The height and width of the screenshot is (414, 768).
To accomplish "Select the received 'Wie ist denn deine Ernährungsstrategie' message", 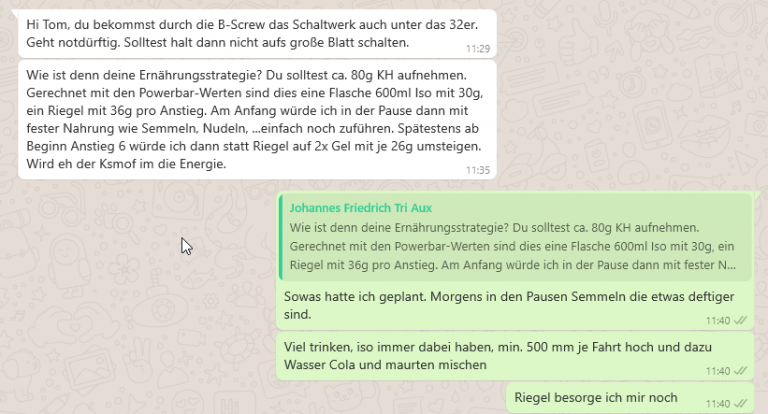I will pyautogui.click(x=257, y=120).
